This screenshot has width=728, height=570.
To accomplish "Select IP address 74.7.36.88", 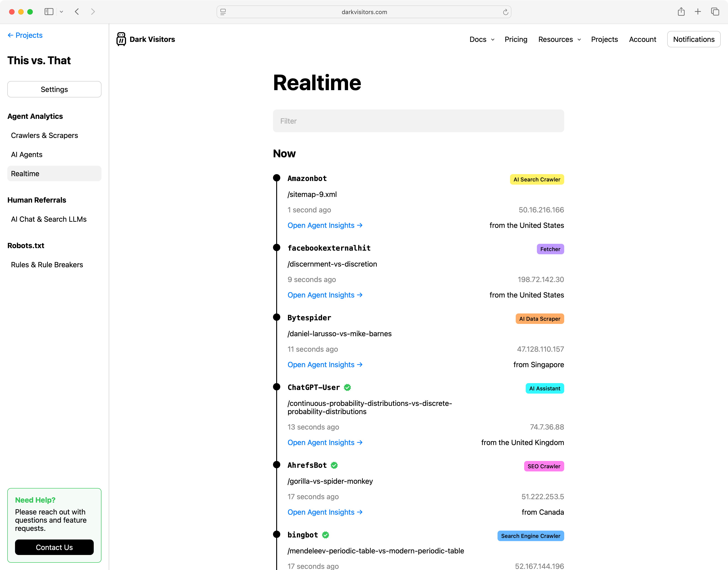I will pos(547,427).
